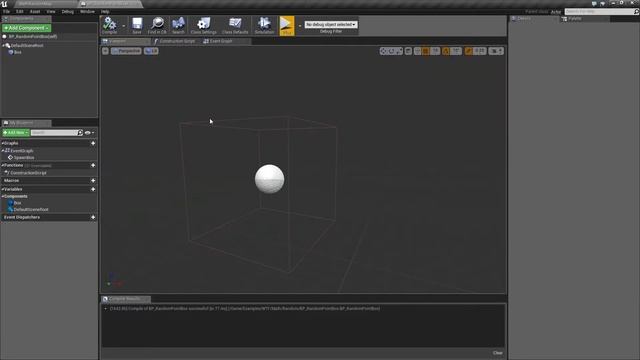Click the green Add New button
Viewport: 640px width, 360px height.
coord(16,133)
